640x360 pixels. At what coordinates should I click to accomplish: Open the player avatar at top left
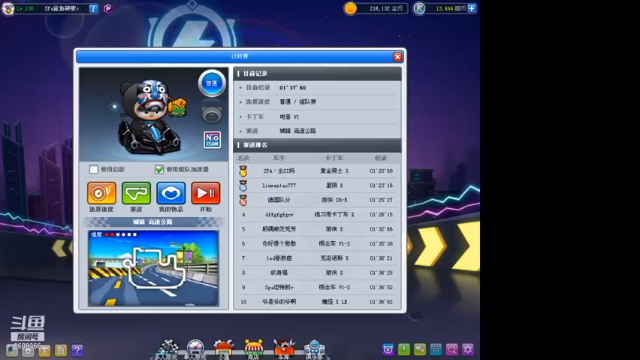pos(8,8)
